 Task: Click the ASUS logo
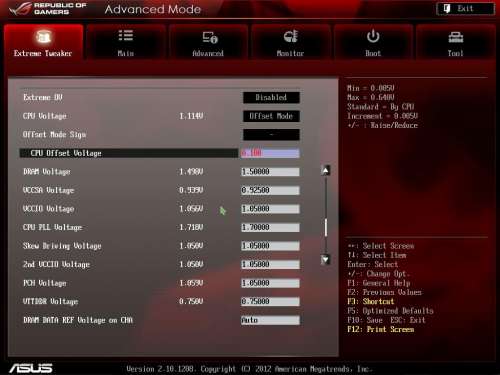tap(31, 368)
